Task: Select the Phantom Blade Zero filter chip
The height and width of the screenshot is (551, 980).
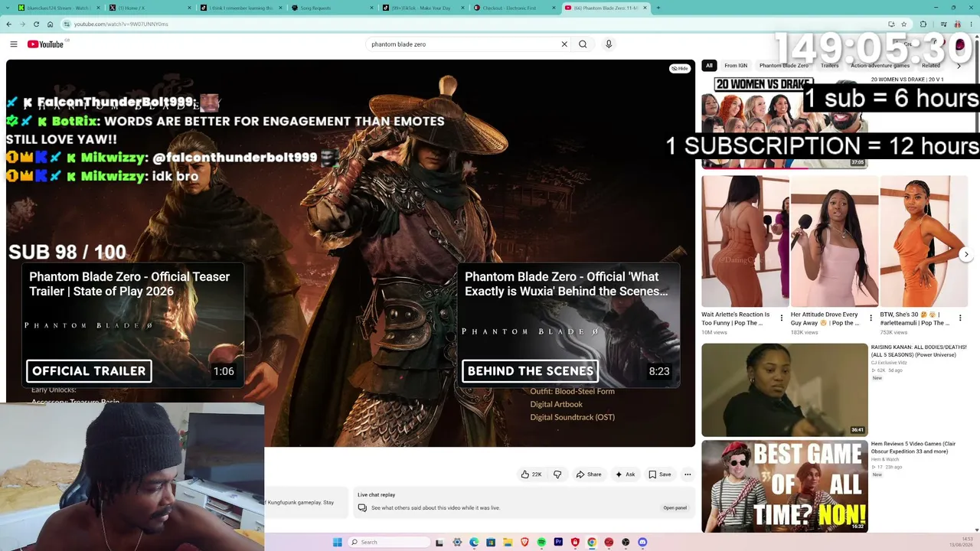Action: click(x=784, y=66)
